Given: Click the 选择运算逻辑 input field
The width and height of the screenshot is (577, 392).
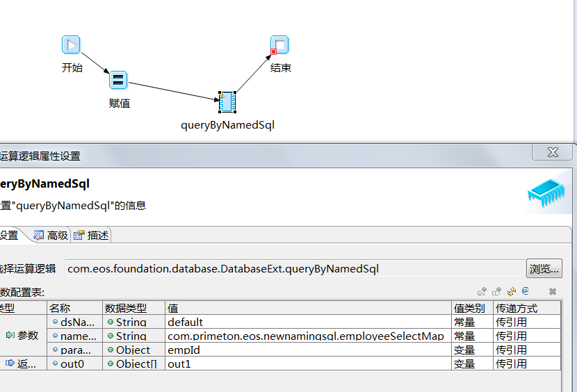Looking at the screenshot, I should tap(295, 269).
